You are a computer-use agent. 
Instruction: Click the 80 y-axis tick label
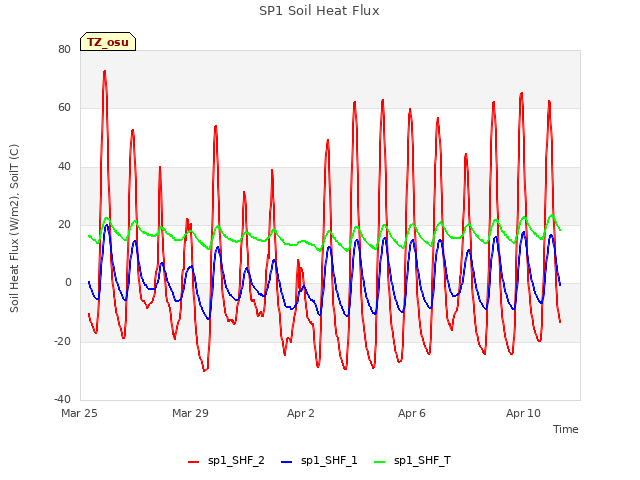pyautogui.click(x=64, y=49)
